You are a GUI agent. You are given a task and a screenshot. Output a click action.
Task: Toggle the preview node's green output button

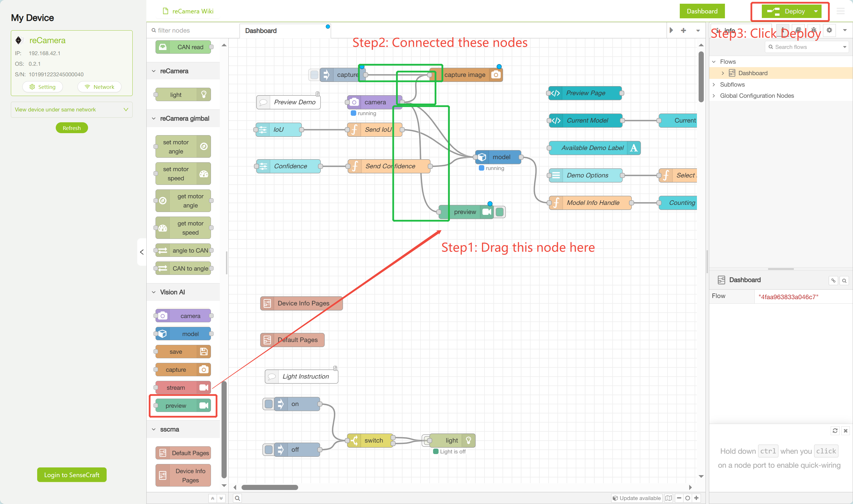(499, 212)
